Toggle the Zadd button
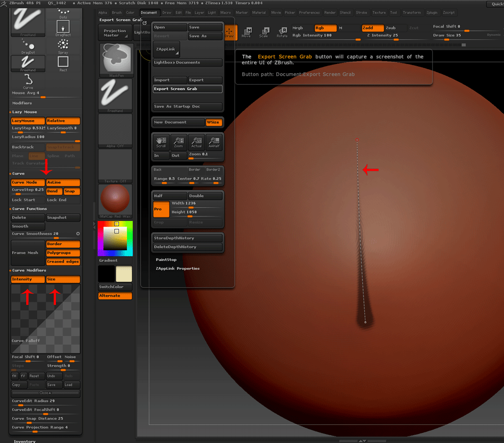Viewport: 504px width, 443px height. (x=372, y=28)
